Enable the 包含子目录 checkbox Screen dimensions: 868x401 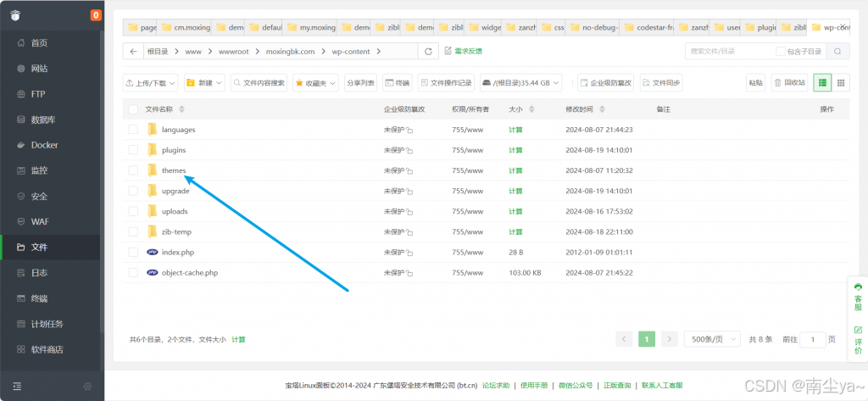click(781, 52)
